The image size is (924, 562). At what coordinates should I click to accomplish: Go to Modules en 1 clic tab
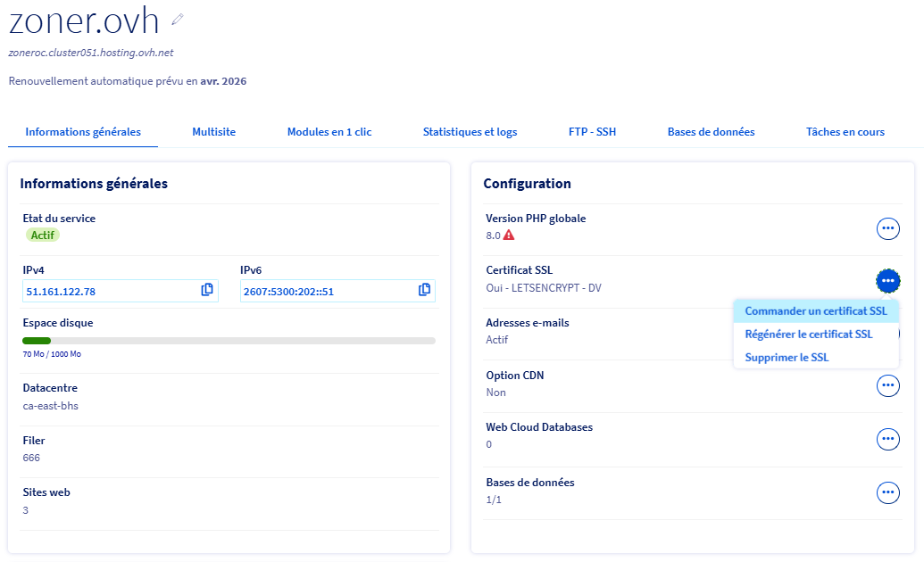point(329,132)
